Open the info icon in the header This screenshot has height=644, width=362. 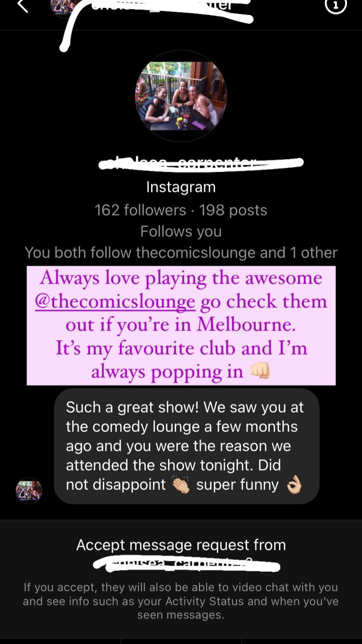335,6
